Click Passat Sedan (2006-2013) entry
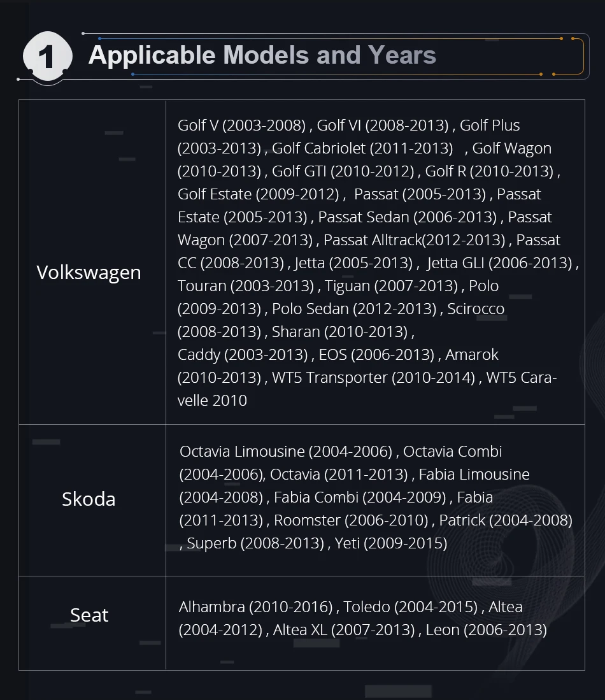This screenshot has height=700, width=605. [407, 217]
